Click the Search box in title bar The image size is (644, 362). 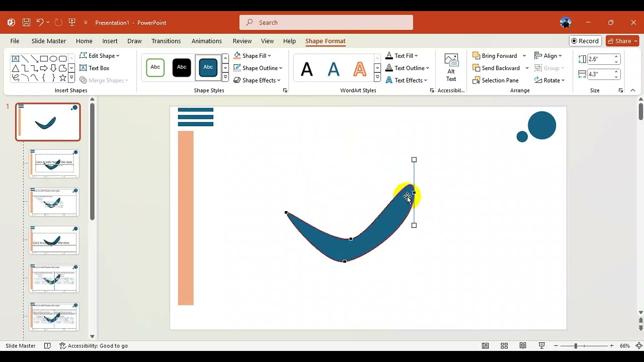[x=326, y=23]
